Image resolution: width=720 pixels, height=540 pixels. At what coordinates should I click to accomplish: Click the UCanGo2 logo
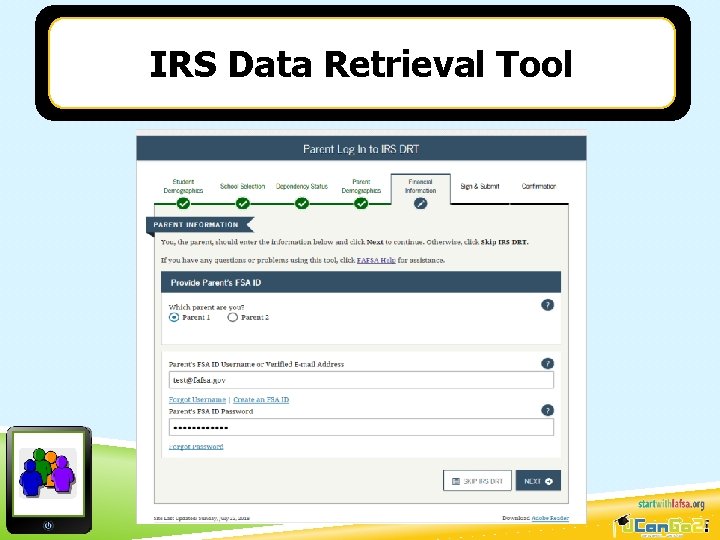tap(661, 527)
